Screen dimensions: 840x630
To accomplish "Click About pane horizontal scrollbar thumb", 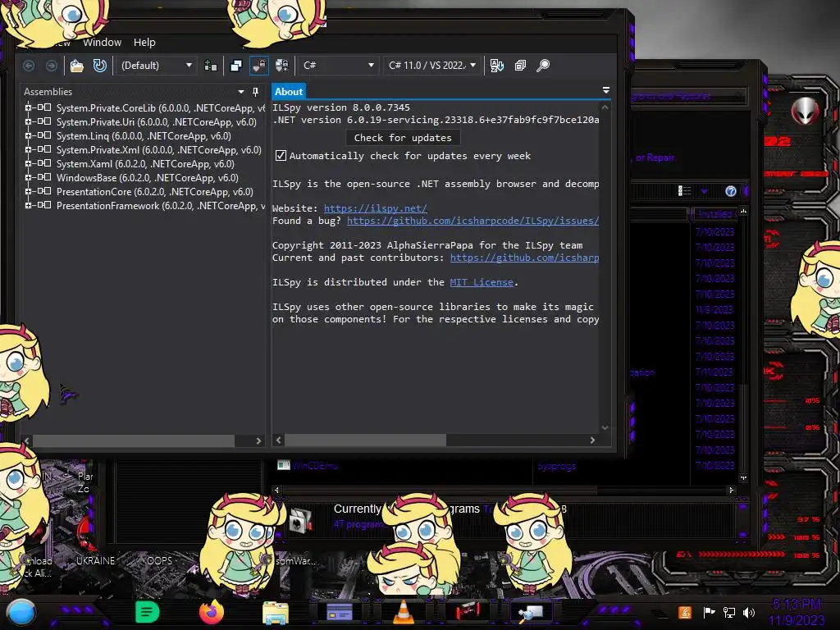I will [365, 441].
